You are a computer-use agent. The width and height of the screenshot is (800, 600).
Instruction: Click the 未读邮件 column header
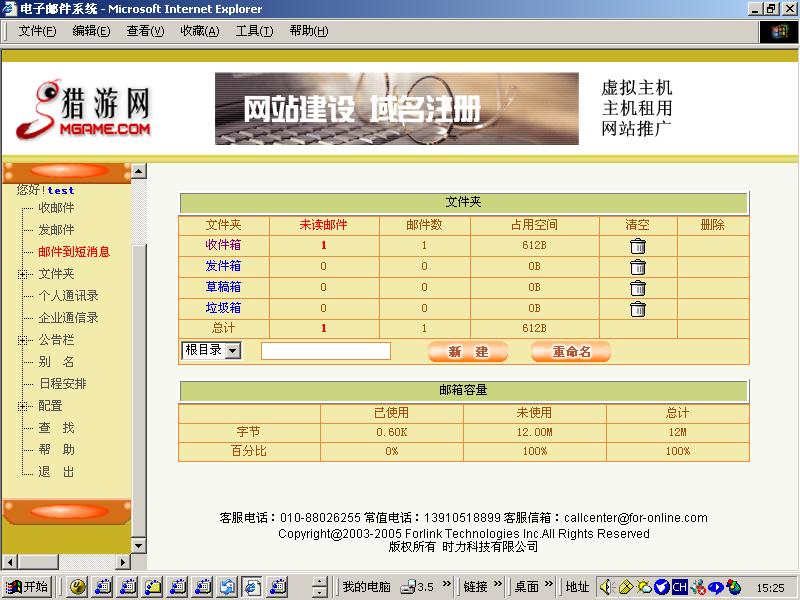point(323,225)
